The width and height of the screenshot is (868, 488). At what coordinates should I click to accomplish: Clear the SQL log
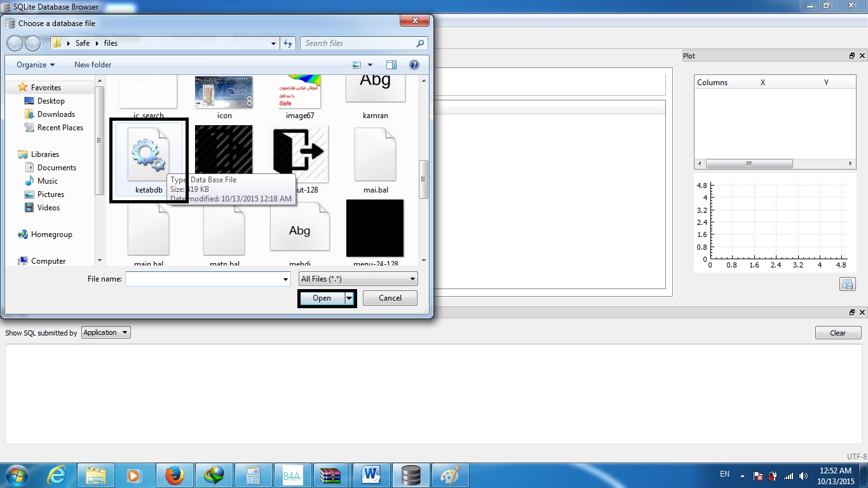[x=837, y=333]
